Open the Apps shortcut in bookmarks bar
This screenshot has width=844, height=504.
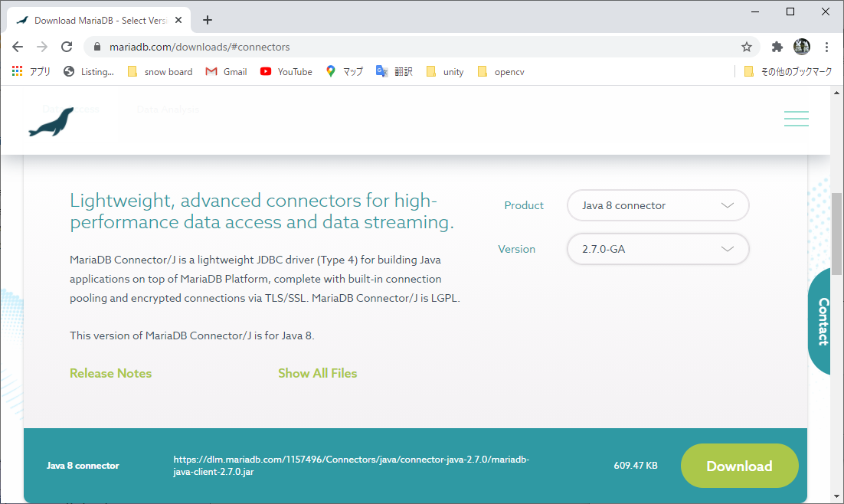click(31, 71)
